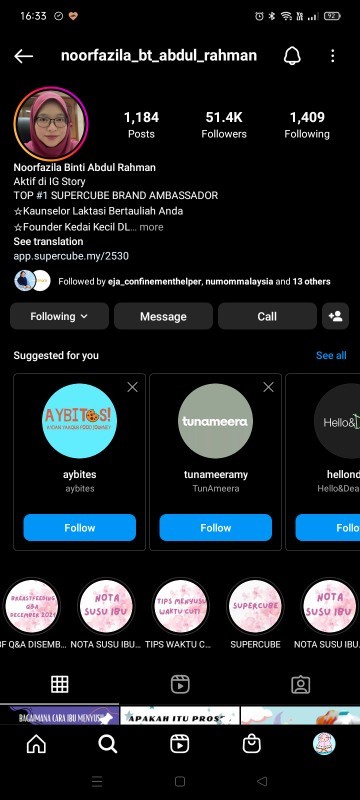Viewport: 360px width, 800px height.
Task: Go to the Home feed icon
Action: 36,744
